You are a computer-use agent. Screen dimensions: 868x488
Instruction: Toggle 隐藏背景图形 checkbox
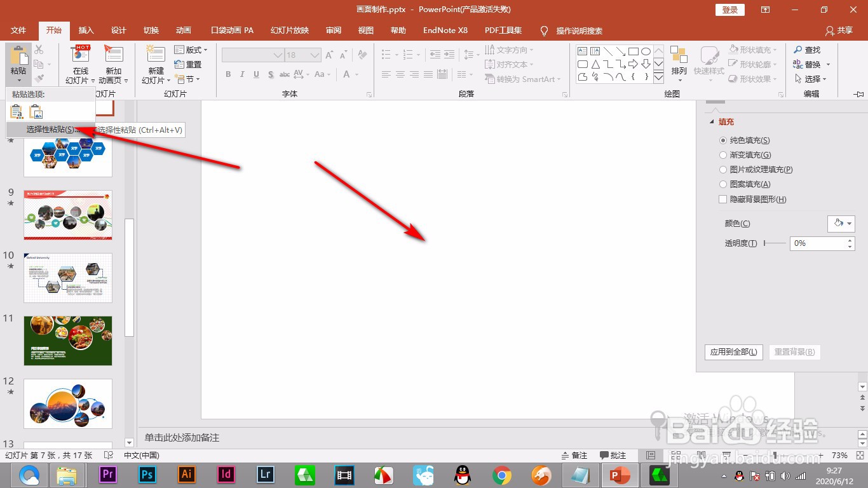tap(722, 200)
